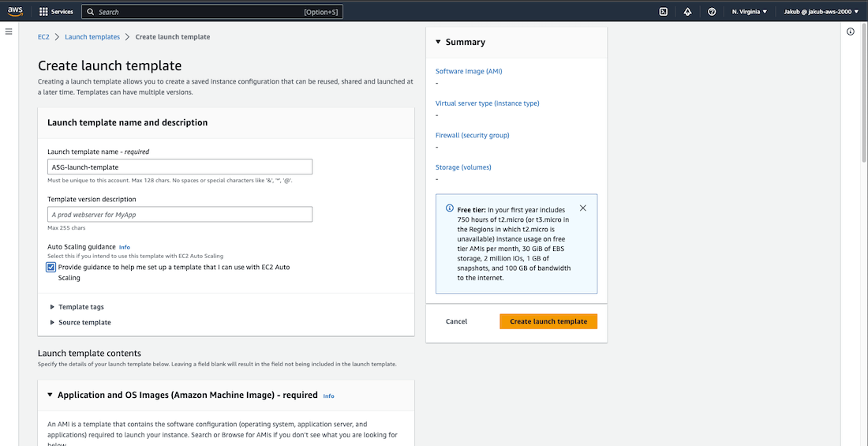Open the N. Virginia region dropdown
Screen dimensions: 868x446
[x=749, y=12]
